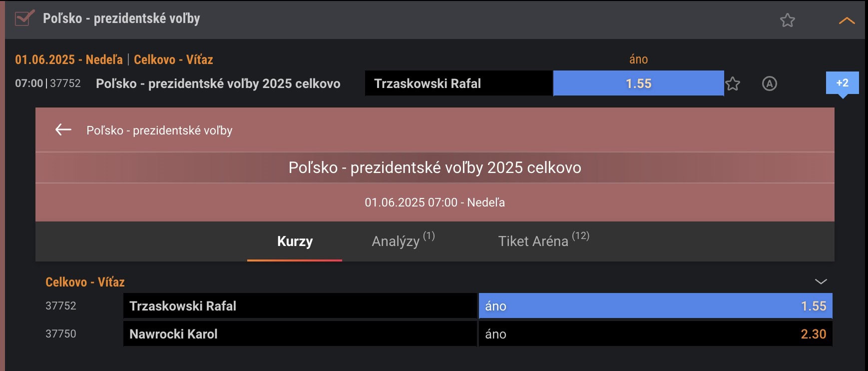The width and height of the screenshot is (868, 371).
Task: Go back using the left arrow
Action: click(x=63, y=130)
